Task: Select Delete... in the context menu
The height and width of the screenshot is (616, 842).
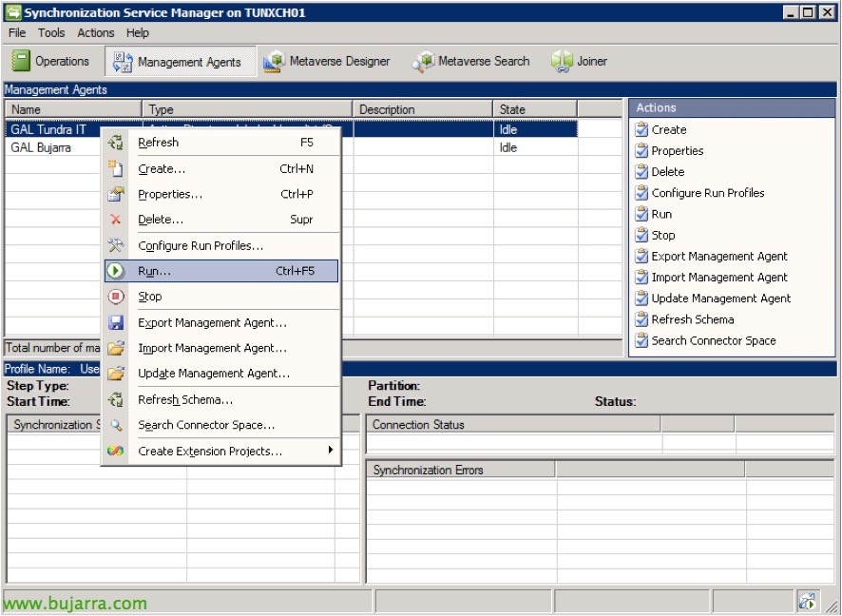Action: pyautogui.click(x=221, y=220)
